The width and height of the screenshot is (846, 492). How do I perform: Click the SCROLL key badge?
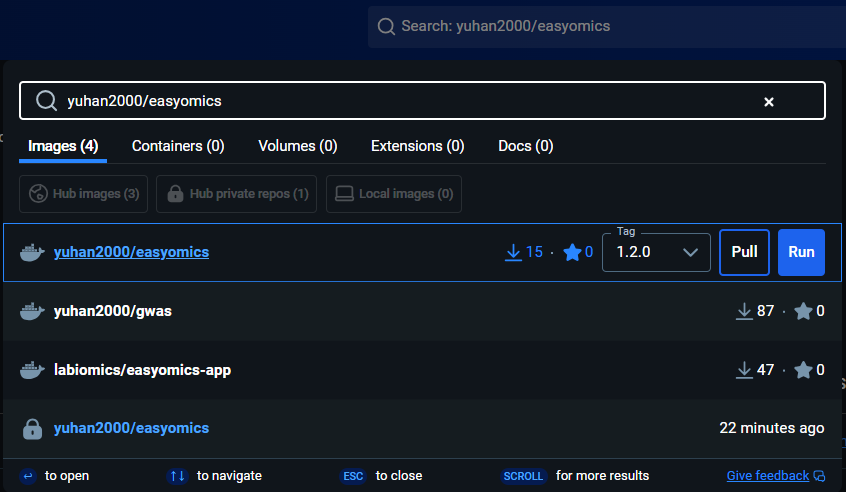point(523,476)
